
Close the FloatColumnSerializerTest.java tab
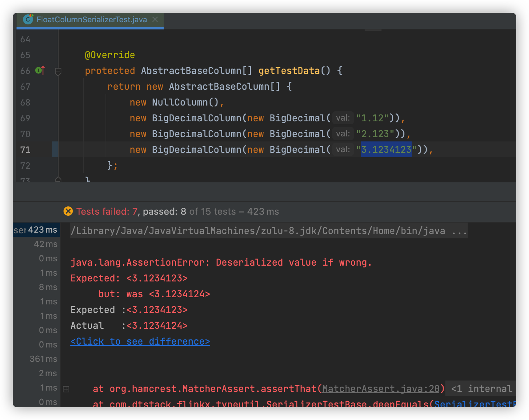click(155, 19)
